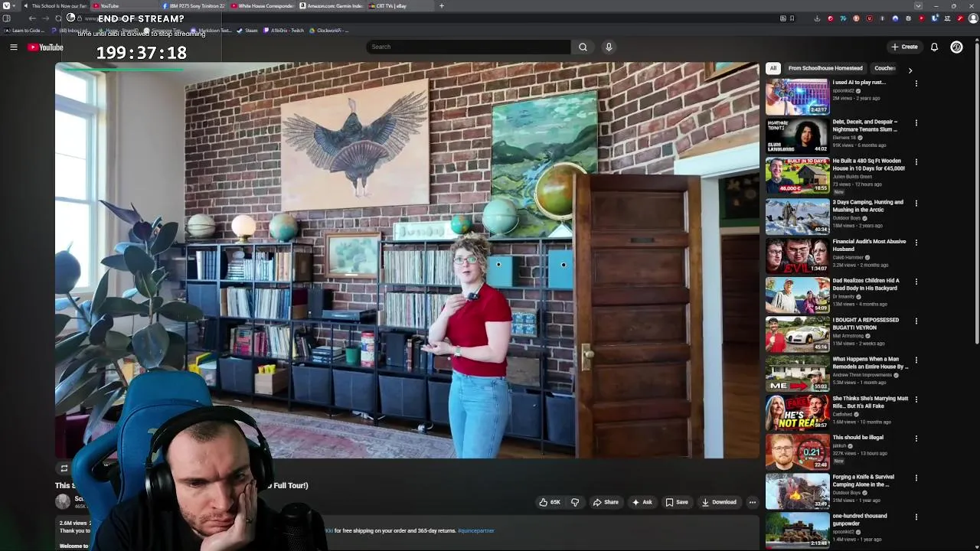
Task: Go back with browser back arrow
Action: click(x=32, y=18)
